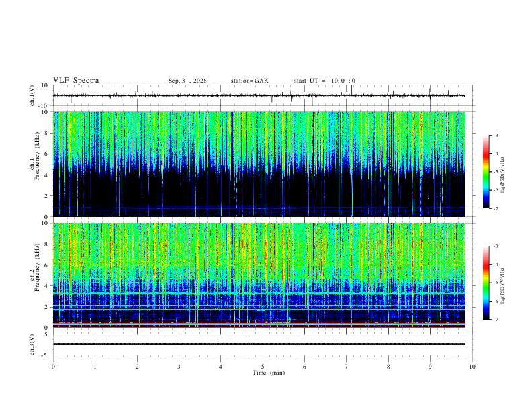The height and width of the screenshot is (411, 532).
Task: Click the Sep. 3, 2026 date label
Action: [x=187, y=81]
